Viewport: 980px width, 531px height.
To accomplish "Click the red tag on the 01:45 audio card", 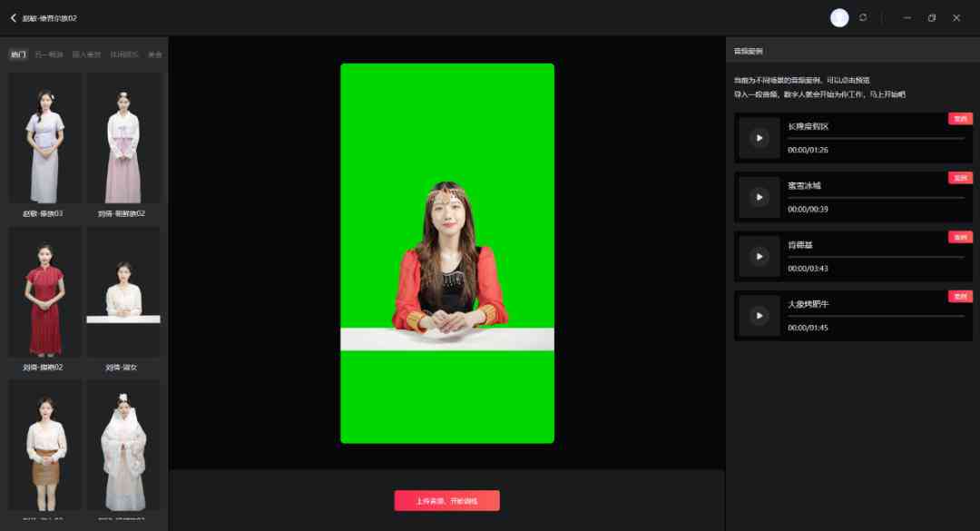I will 960,297.
